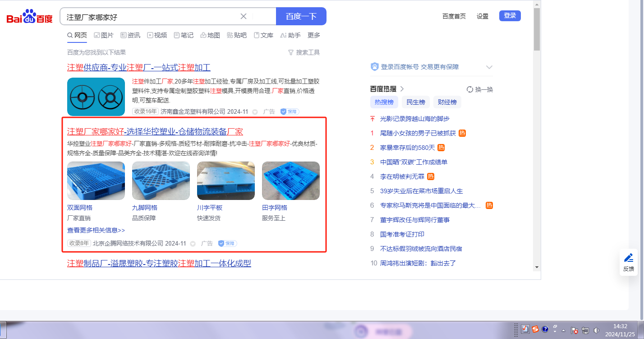
Task: Click the 收录8年 badge
Action: 79,243
